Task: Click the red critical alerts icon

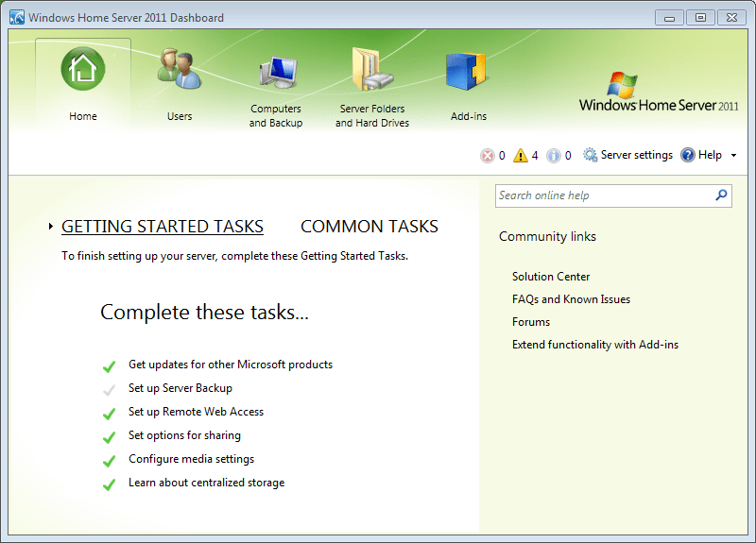Action: (x=488, y=155)
